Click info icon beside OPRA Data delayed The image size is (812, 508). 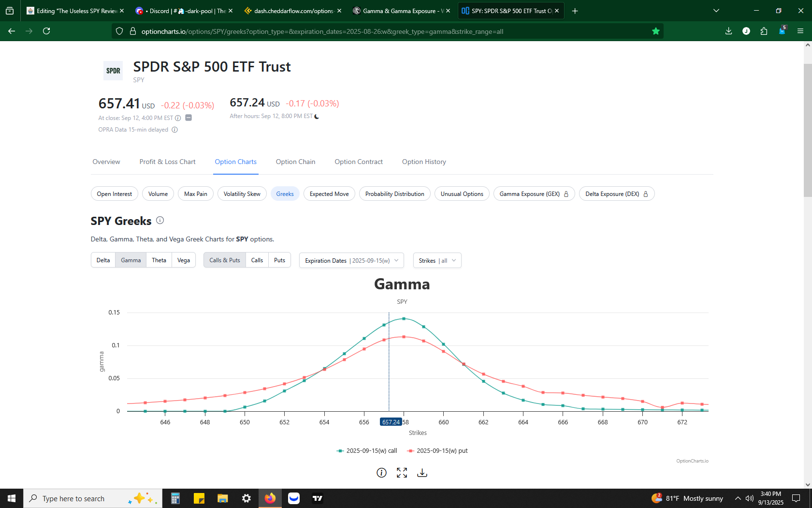175,130
